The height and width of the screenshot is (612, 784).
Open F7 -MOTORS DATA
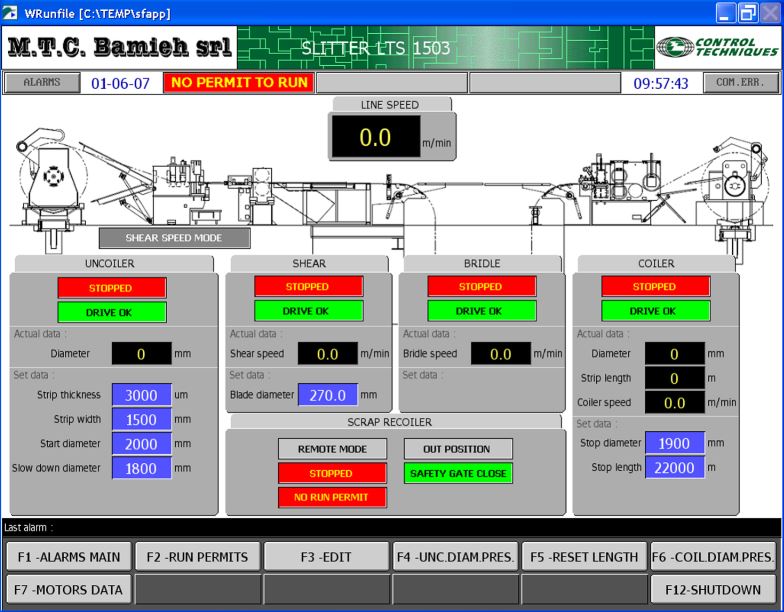pos(69,590)
